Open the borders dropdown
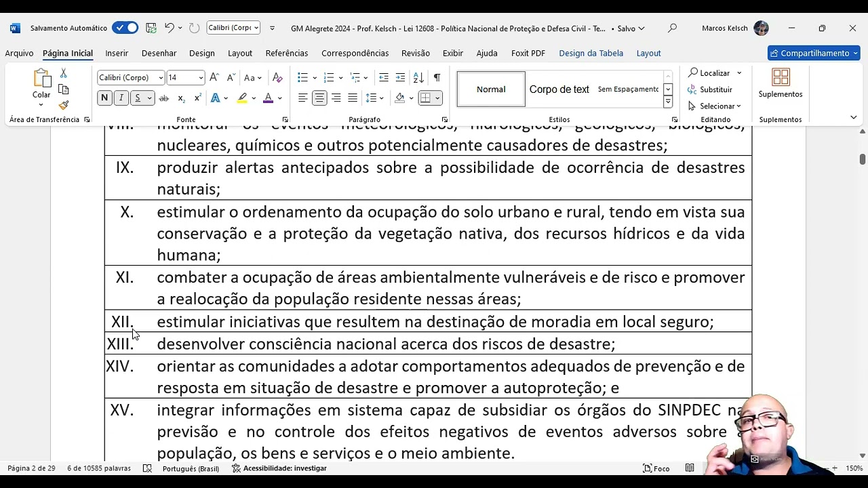The height and width of the screenshot is (488, 868). tap(437, 98)
